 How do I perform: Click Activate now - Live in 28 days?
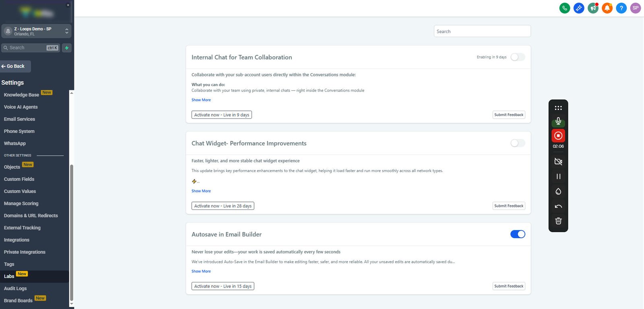(223, 206)
